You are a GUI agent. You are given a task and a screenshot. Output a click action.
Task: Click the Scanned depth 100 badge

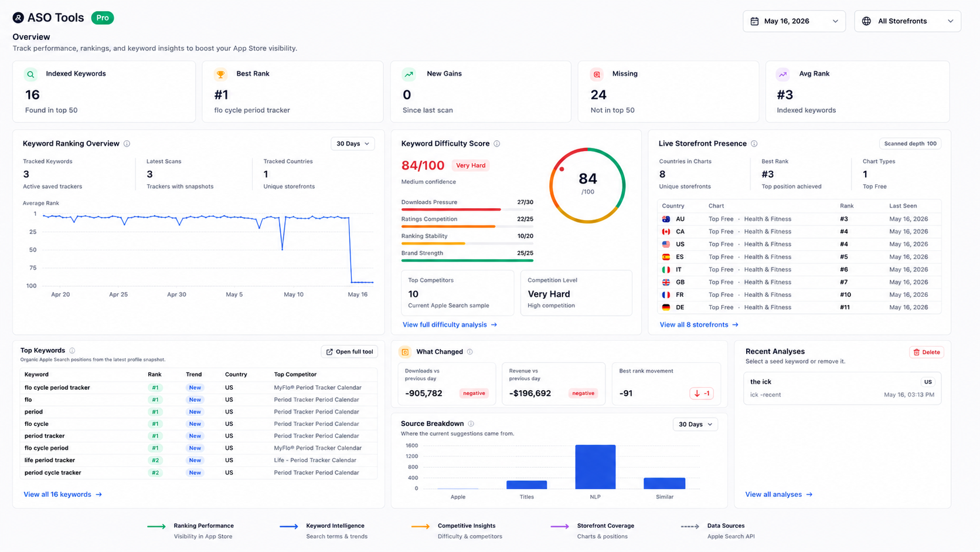point(910,144)
